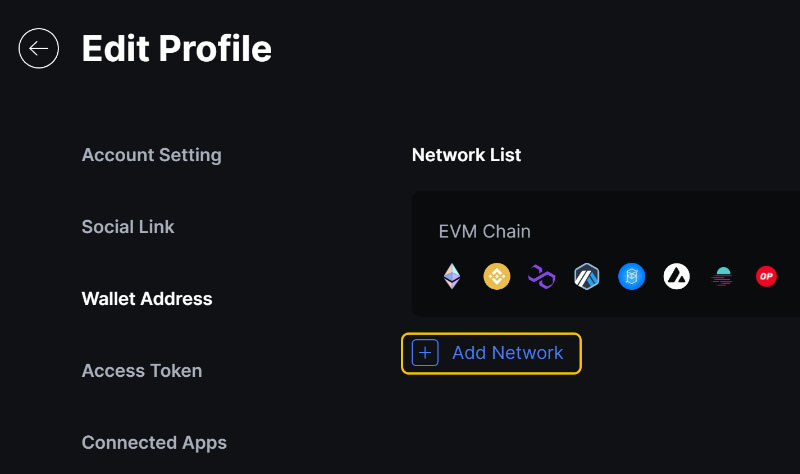Screen dimensions: 800x474
Task: Open the Account Setting section
Action: tap(152, 155)
